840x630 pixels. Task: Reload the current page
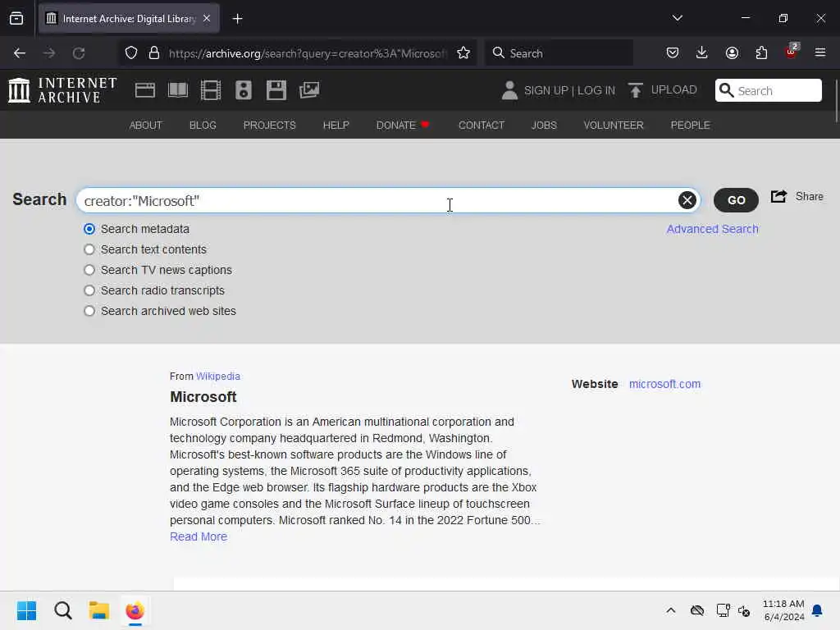(x=79, y=53)
